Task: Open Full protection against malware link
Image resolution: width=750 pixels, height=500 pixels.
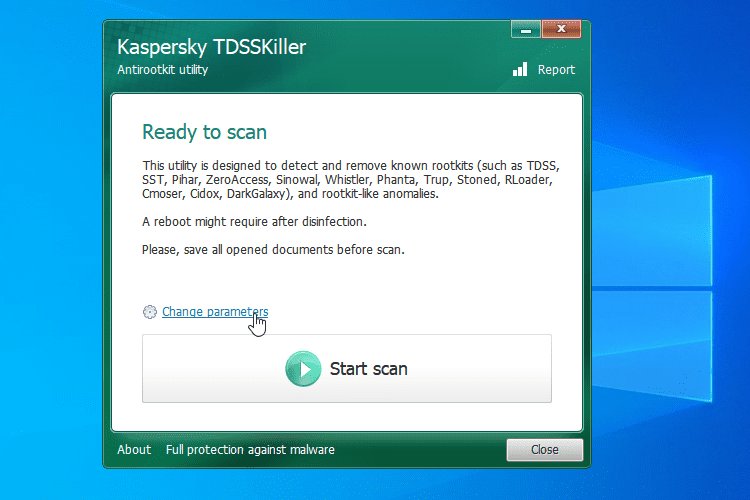Action: pos(250,450)
